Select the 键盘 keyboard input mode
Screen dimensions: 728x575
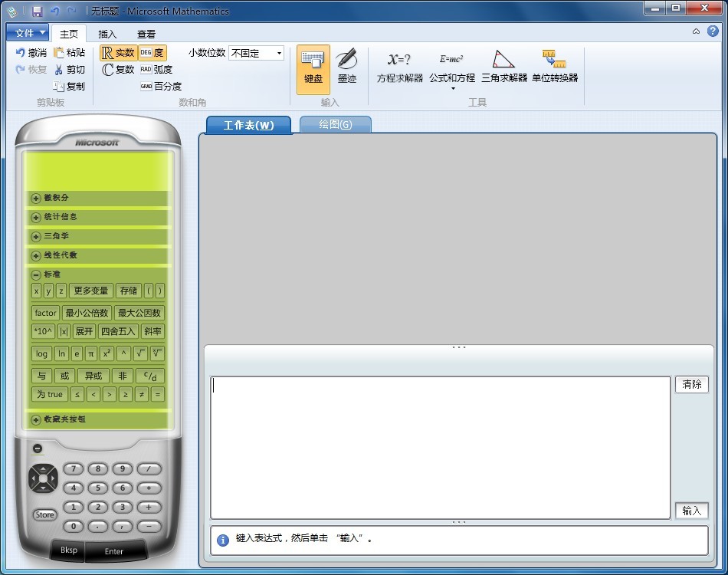tap(313, 66)
